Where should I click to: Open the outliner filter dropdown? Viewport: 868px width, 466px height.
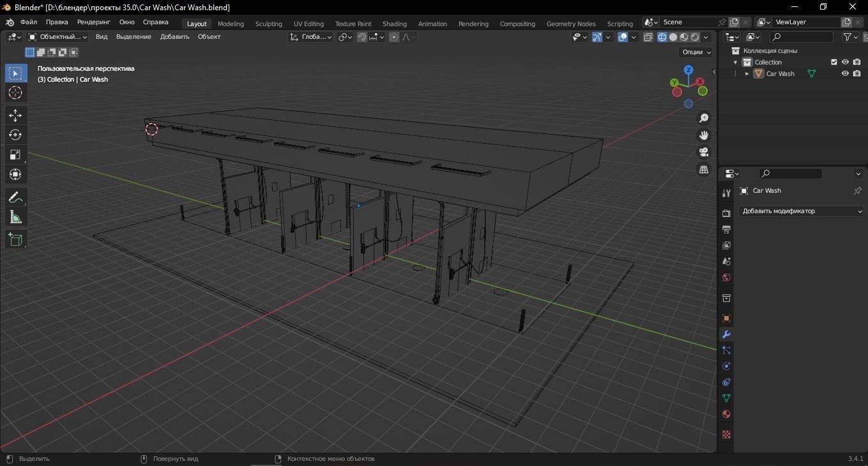(851, 37)
